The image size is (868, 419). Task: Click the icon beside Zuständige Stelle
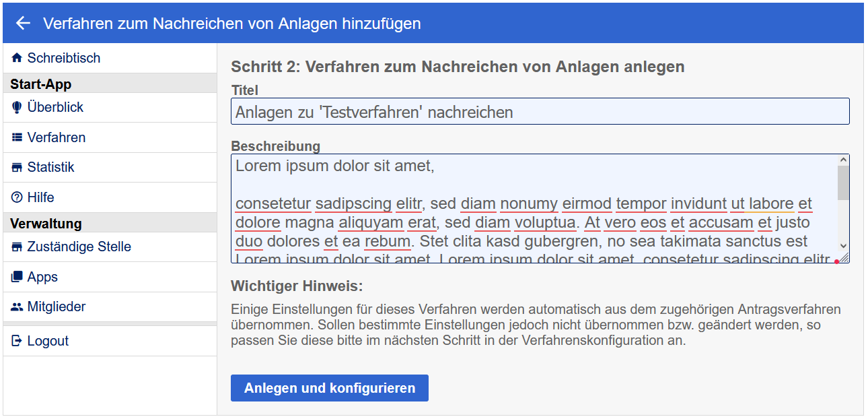click(17, 247)
